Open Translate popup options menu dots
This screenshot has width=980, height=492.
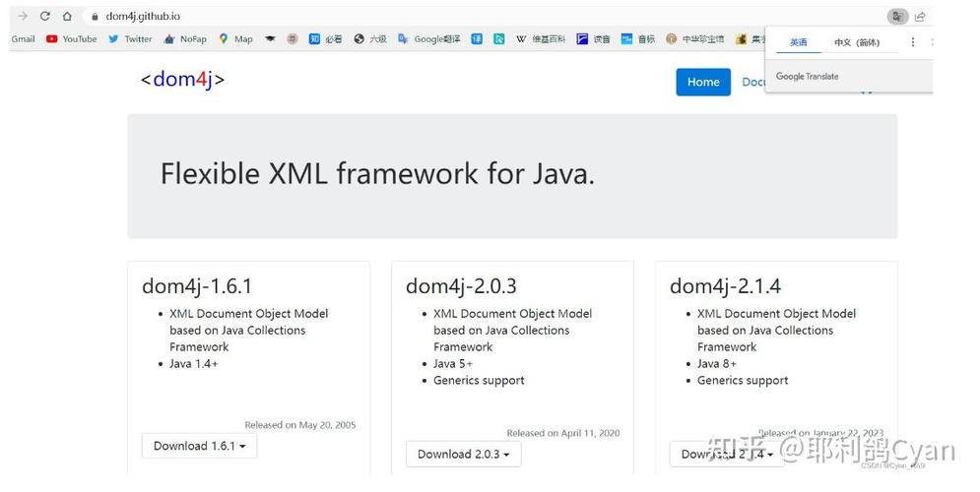coord(913,42)
